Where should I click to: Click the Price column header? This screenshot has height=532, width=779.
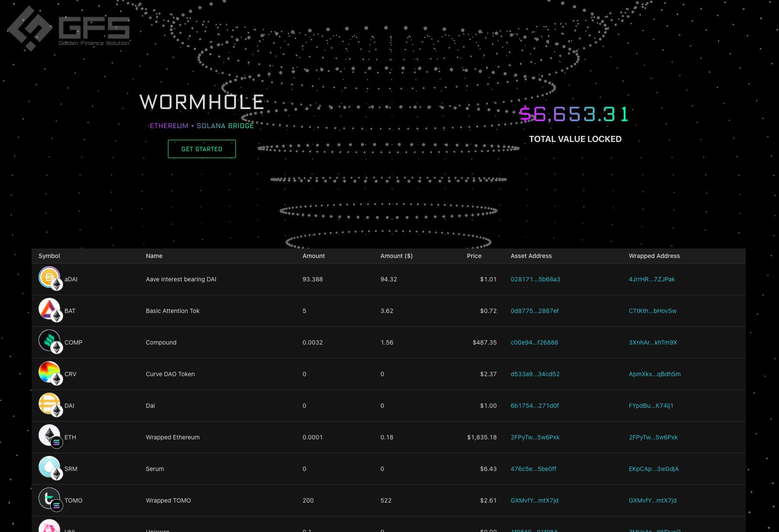click(x=474, y=256)
